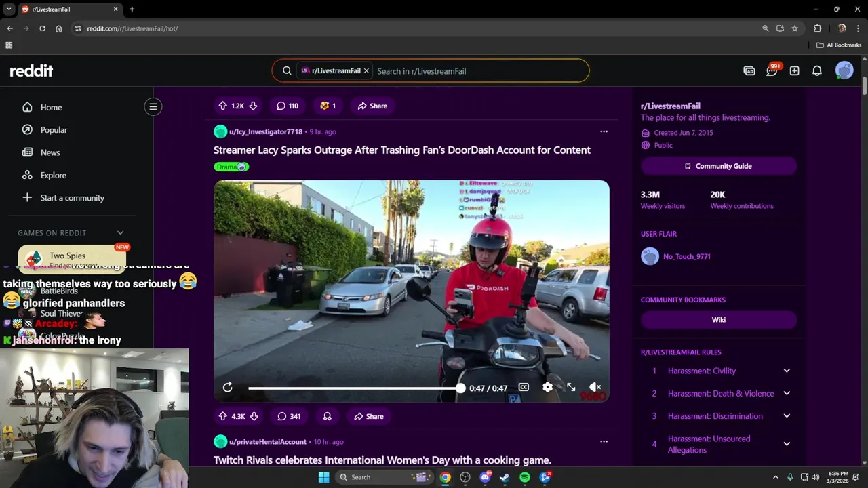Open Steam from the taskbar

coord(505,477)
